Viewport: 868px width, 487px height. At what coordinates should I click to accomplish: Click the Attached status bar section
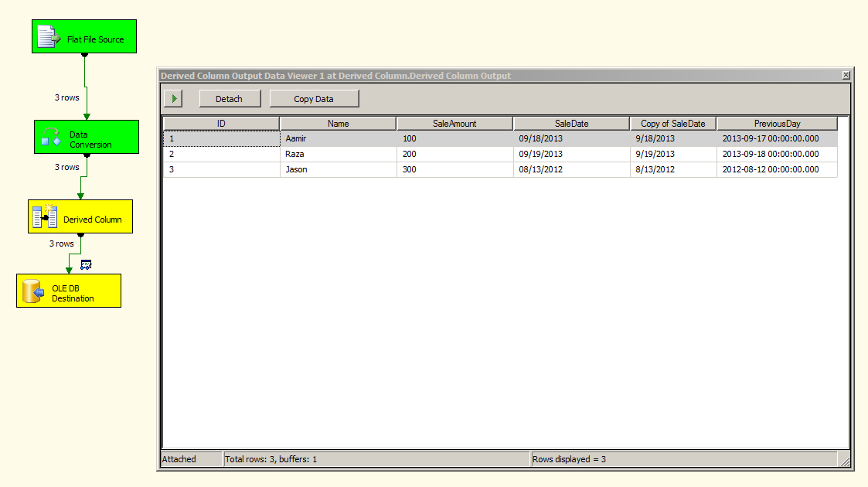(189, 458)
